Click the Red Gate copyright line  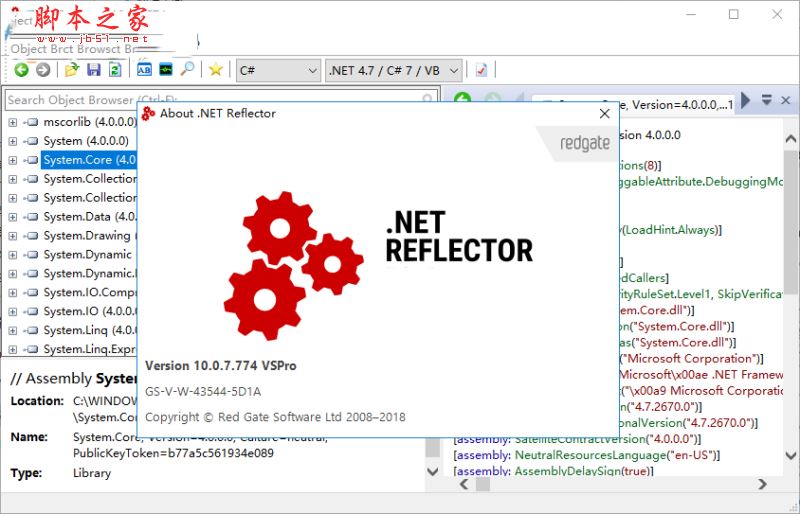click(275, 417)
